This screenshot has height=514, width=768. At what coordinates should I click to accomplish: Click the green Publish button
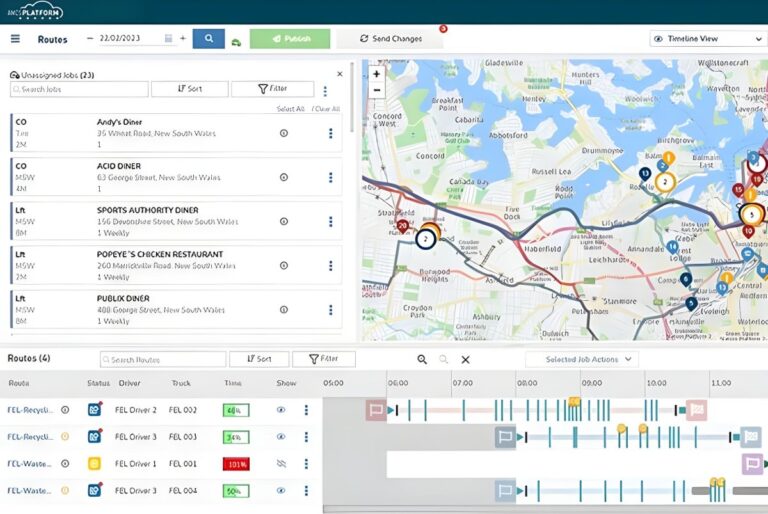[x=290, y=38]
